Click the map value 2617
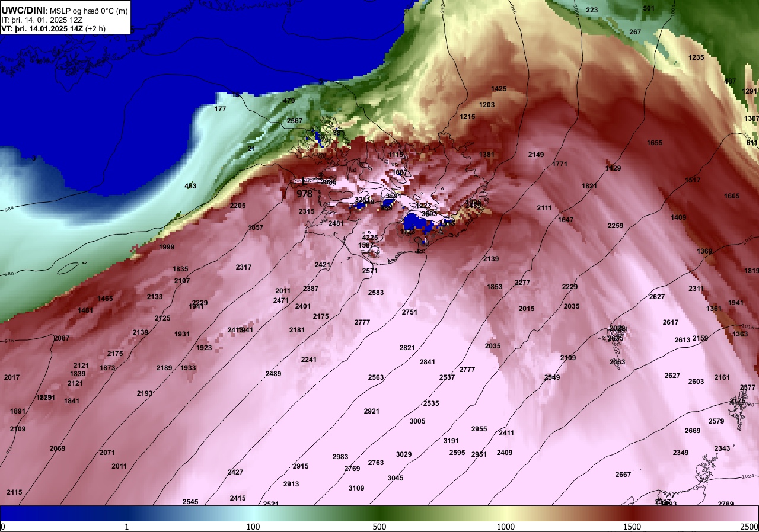This screenshot has width=759, height=532. [671, 322]
